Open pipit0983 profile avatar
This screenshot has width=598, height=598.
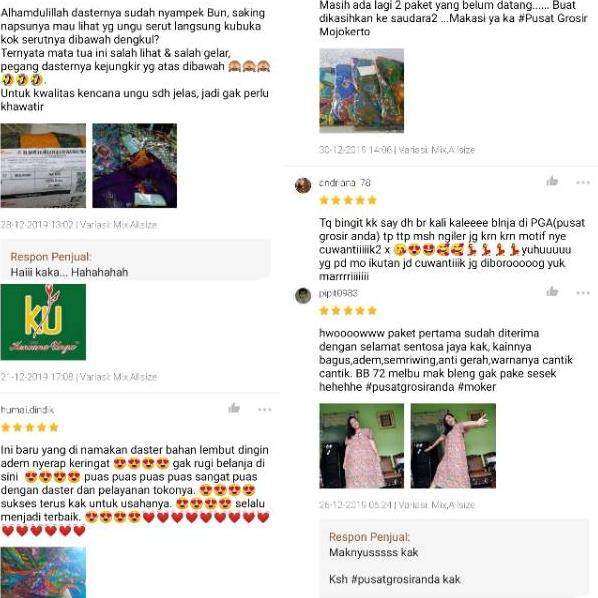click(x=303, y=296)
